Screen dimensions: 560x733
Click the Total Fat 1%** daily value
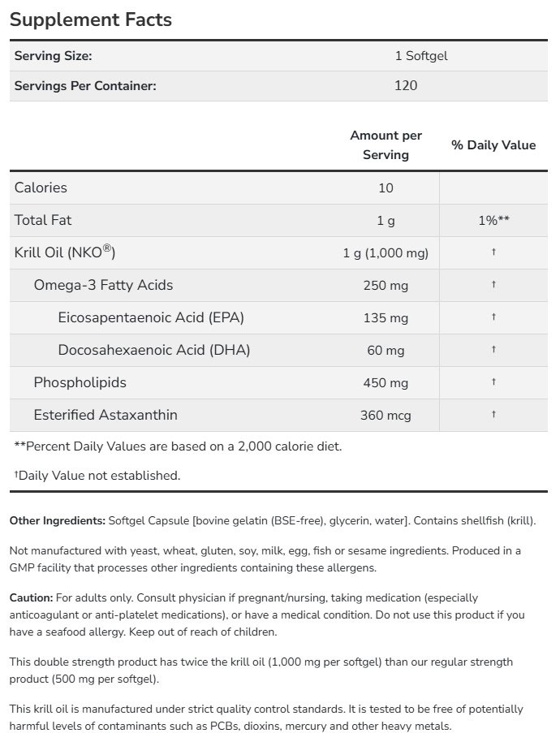(x=493, y=220)
